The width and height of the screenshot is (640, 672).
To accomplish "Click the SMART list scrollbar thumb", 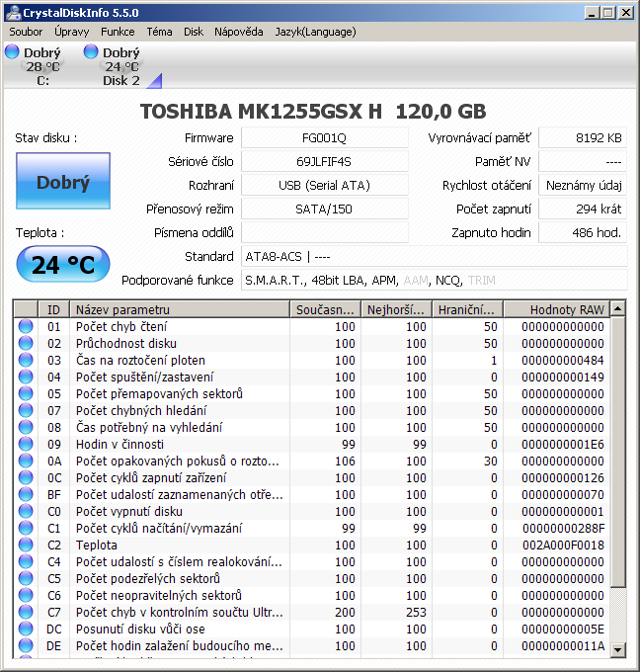I will click(x=617, y=452).
